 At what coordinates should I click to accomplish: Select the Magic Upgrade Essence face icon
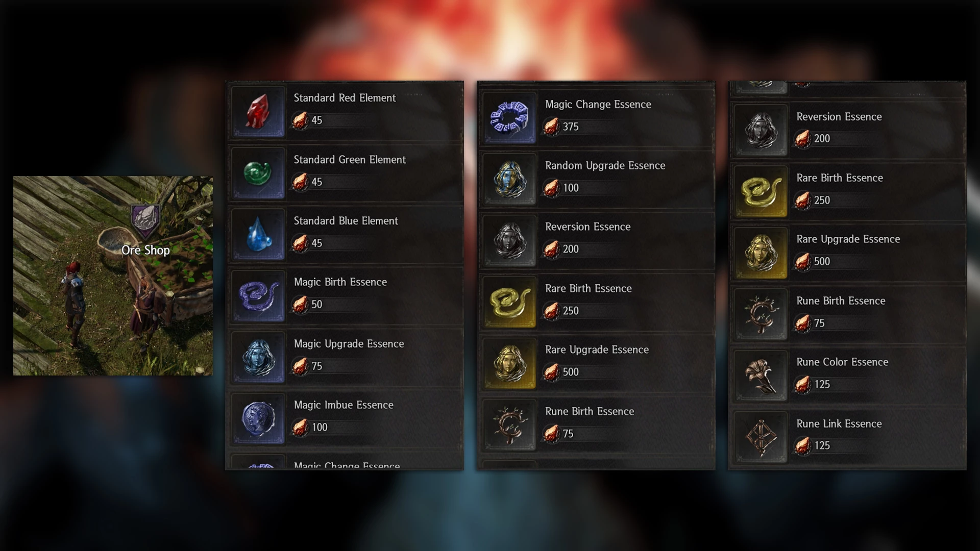(258, 357)
